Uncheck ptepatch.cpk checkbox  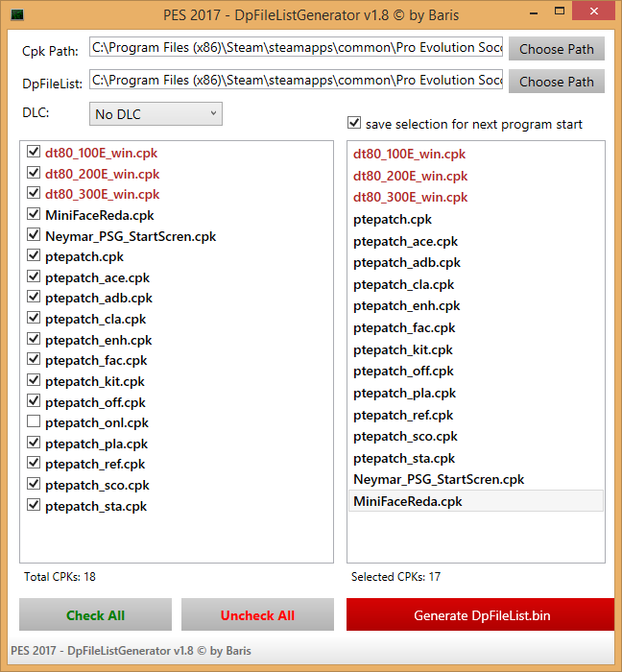34,255
